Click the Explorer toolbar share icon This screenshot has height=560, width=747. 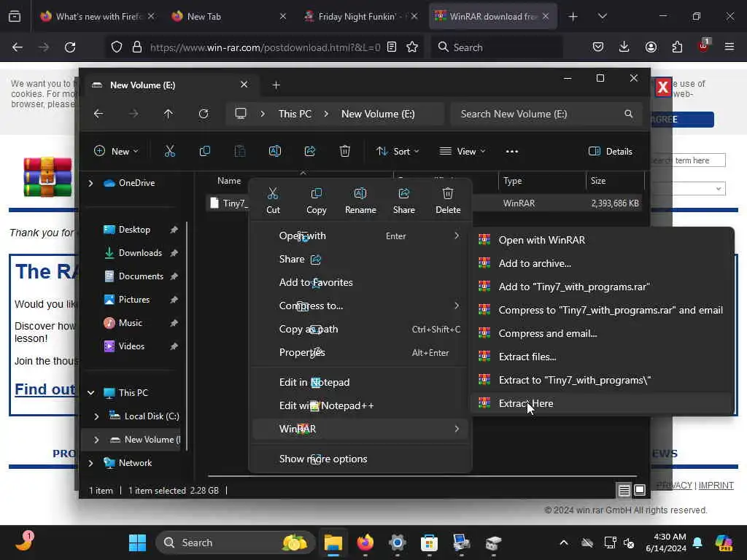click(310, 152)
